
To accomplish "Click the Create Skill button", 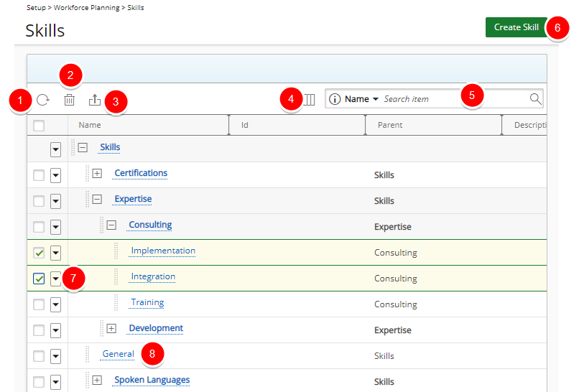I will pyautogui.click(x=517, y=27).
